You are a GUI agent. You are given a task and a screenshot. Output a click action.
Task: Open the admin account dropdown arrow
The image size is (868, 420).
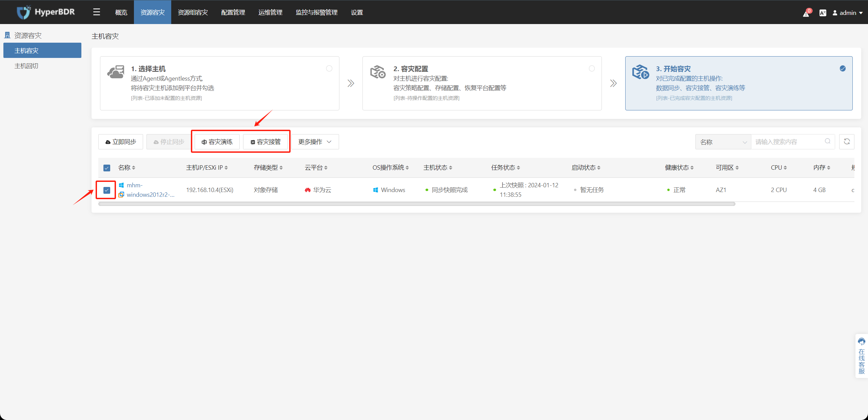tap(861, 13)
